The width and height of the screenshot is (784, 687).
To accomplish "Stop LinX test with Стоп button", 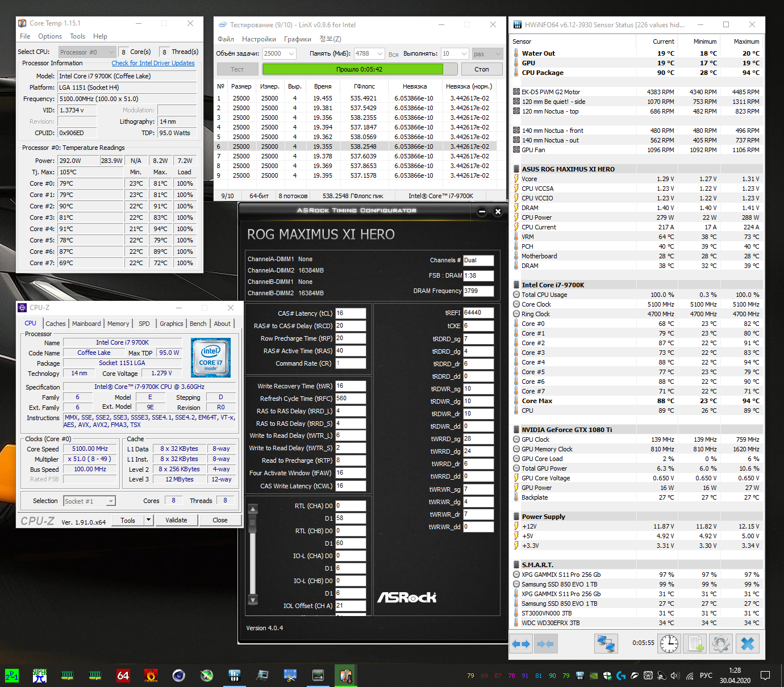I will (x=482, y=69).
